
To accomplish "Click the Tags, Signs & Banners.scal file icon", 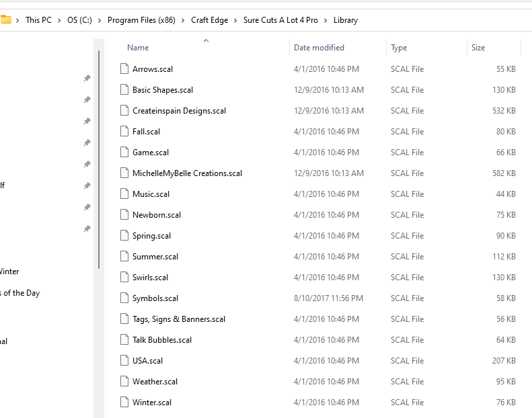I will click(124, 319).
